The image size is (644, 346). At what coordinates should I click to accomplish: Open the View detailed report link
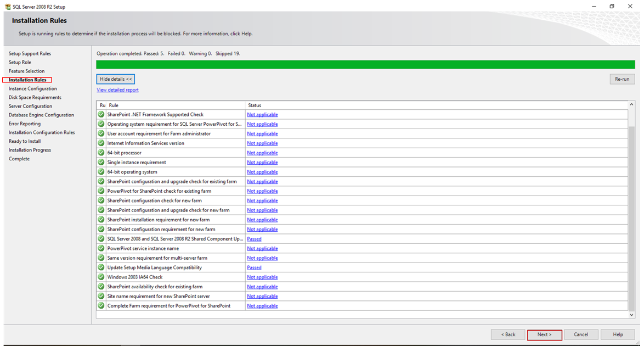coord(117,90)
